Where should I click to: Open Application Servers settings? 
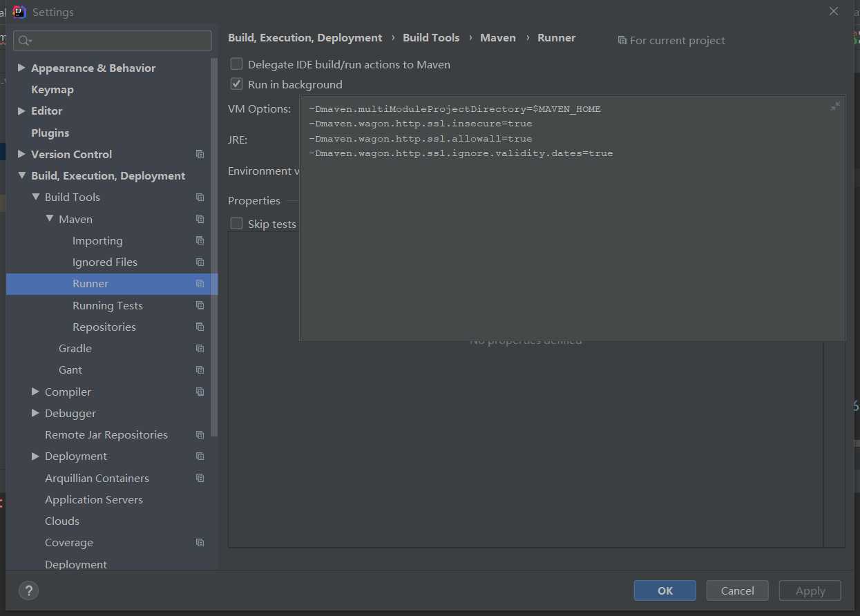[94, 499]
